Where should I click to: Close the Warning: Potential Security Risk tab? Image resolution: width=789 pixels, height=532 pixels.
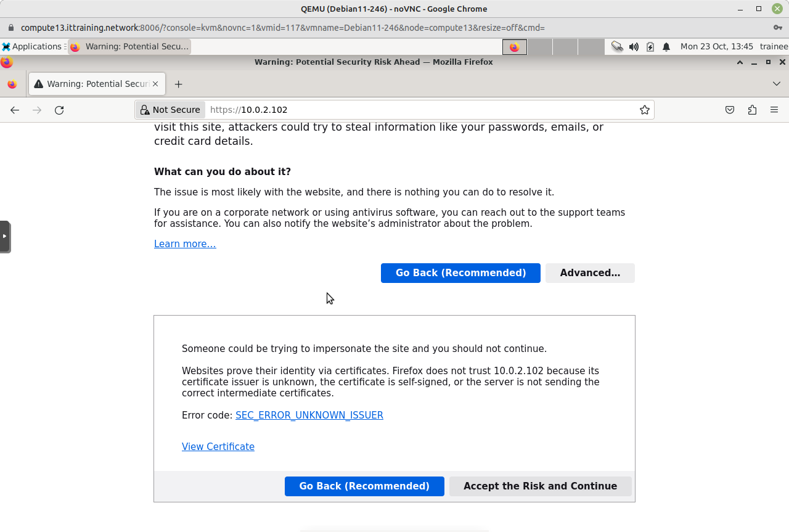155,84
